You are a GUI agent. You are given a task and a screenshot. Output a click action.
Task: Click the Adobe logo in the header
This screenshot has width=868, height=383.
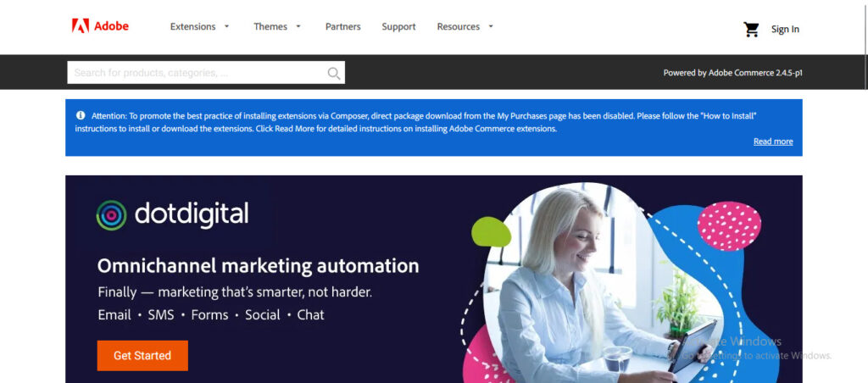click(100, 25)
